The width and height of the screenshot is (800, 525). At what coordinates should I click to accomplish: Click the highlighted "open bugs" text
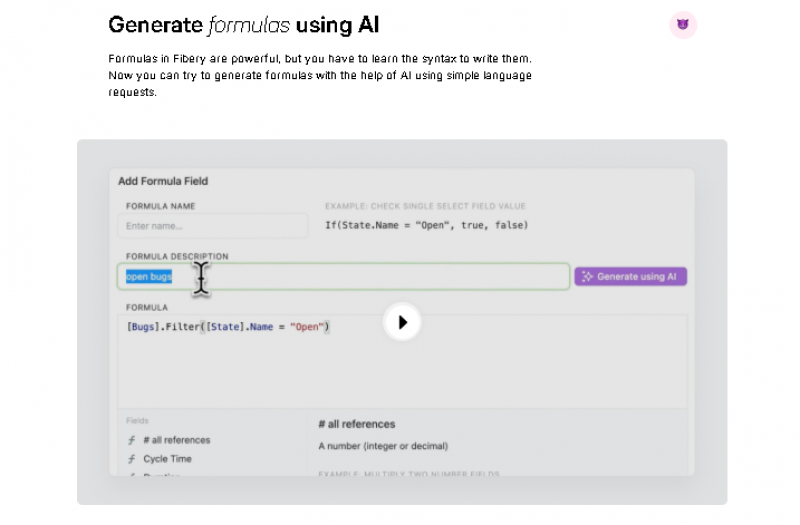pos(149,277)
